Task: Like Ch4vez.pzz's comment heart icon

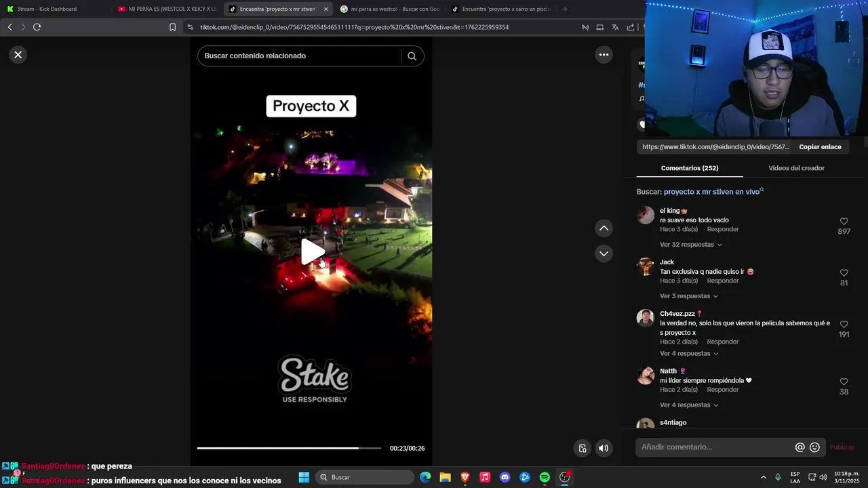Action: tap(844, 325)
